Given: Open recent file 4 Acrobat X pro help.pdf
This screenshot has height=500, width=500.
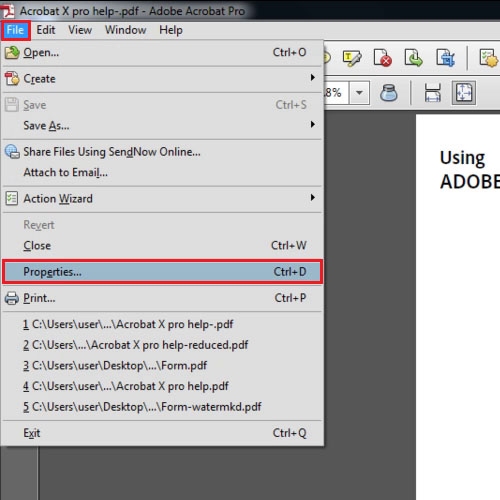Looking at the screenshot, I should (162, 386).
